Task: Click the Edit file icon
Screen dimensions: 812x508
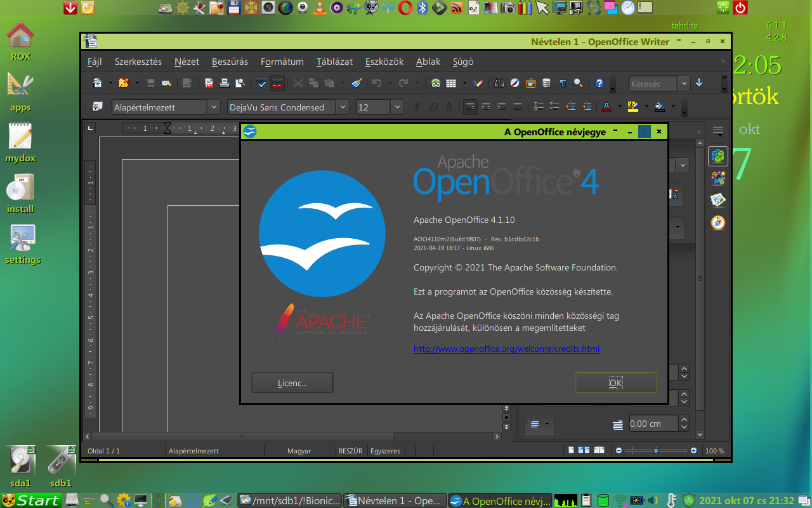Action: click(187, 83)
